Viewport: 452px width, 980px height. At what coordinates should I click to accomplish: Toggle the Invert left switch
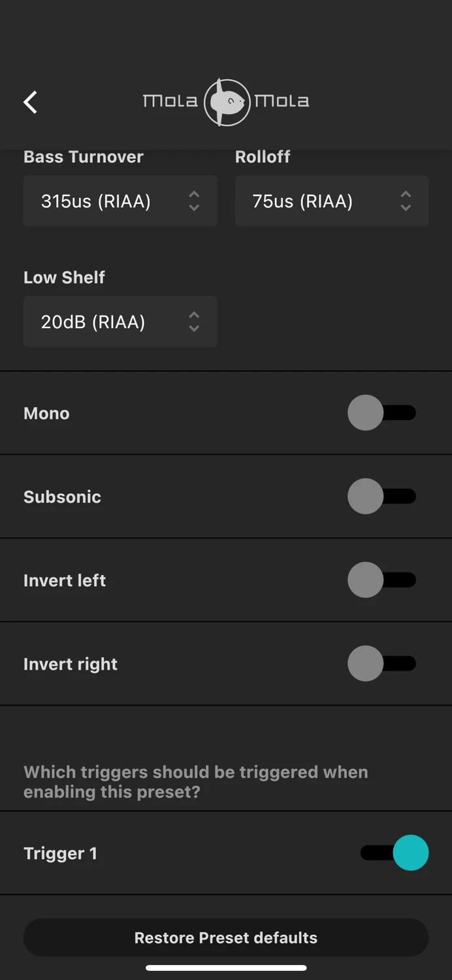coord(382,580)
